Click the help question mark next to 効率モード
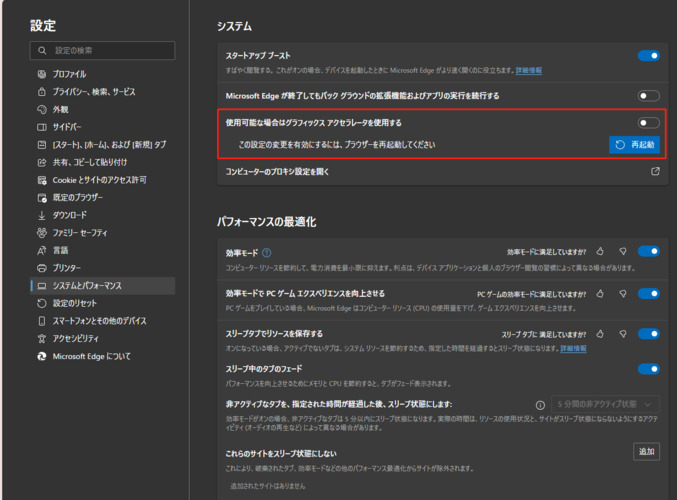Viewport: 677px width, 500px height. coord(267,253)
